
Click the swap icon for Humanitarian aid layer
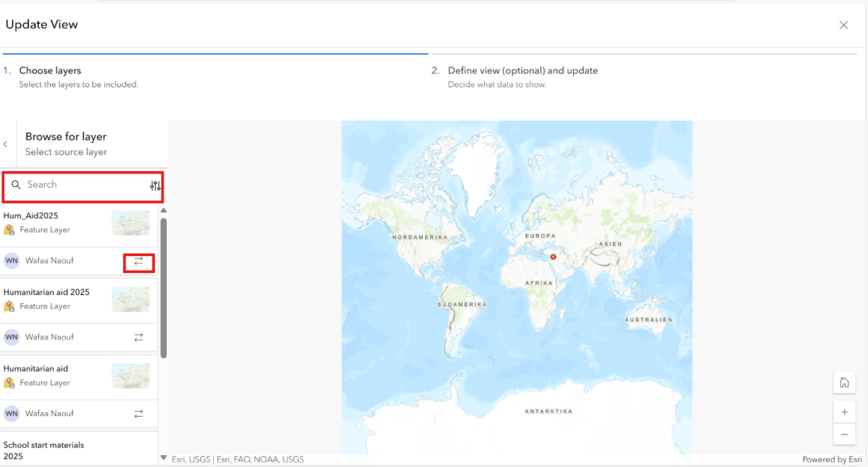tap(138, 414)
